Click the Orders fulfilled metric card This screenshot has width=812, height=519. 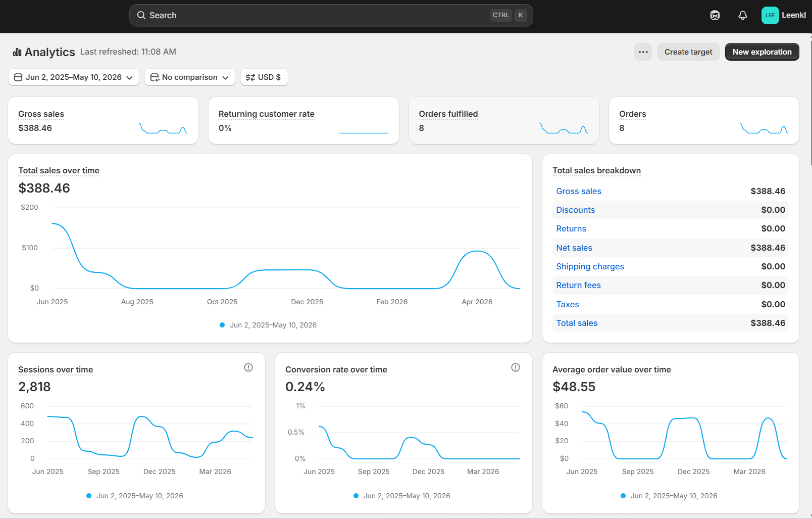tap(504, 121)
